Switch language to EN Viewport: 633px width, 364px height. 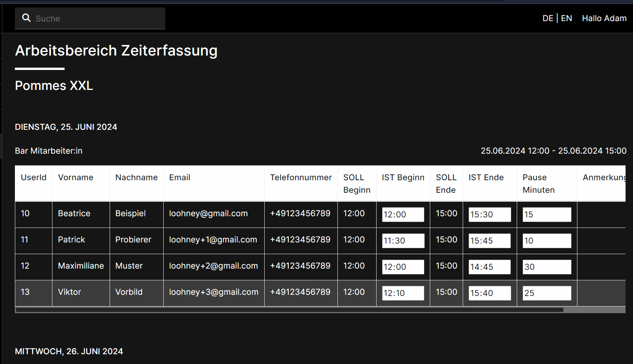pos(566,18)
